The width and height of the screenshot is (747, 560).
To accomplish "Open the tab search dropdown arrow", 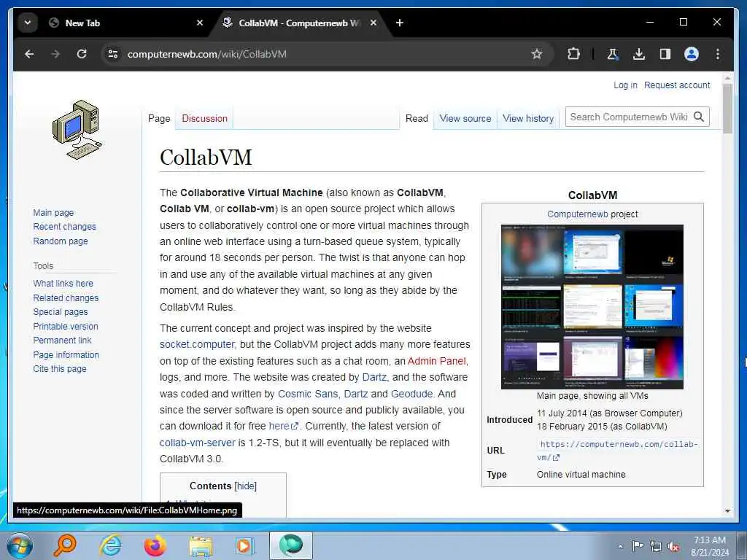I will [x=28, y=23].
